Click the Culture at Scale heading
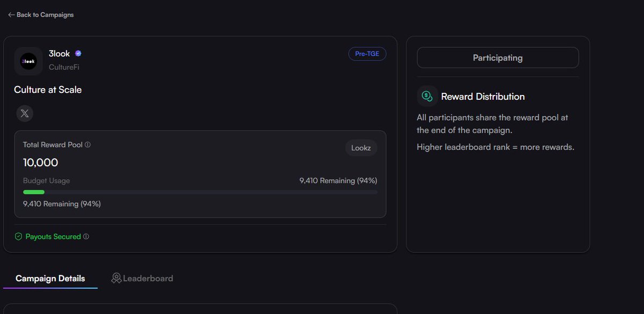Screen dimensions: 644x314 (x=48, y=90)
